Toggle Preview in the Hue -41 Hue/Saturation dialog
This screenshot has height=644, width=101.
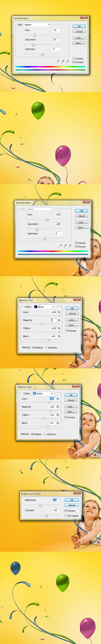(x=74, y=62)
